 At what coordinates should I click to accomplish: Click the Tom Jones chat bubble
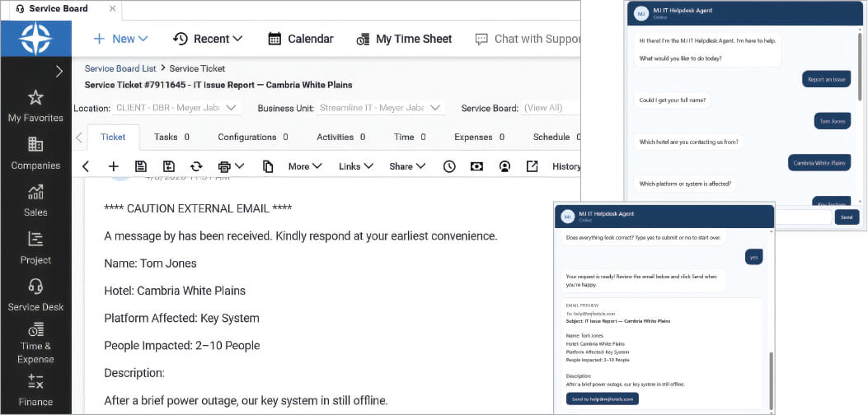coord(832,120)
